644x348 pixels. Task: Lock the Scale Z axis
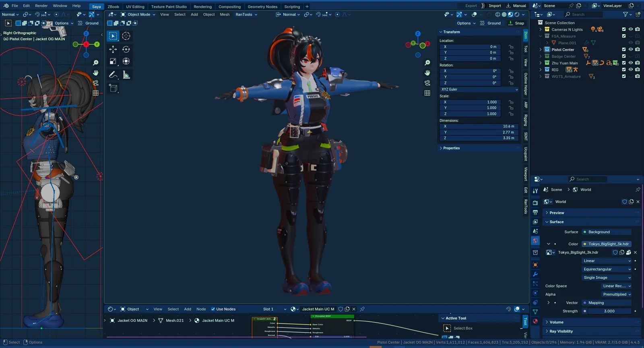tap(511, 114)
